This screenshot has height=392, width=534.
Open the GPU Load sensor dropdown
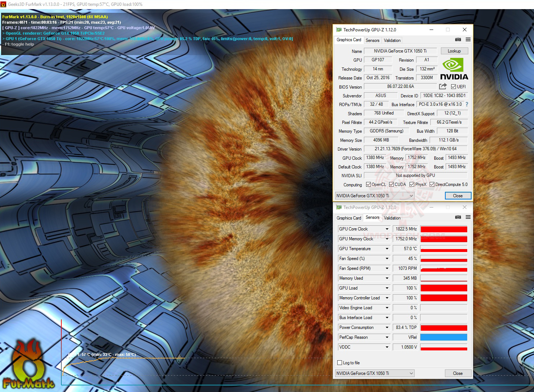pyautogui.click(x=387, y=288)
